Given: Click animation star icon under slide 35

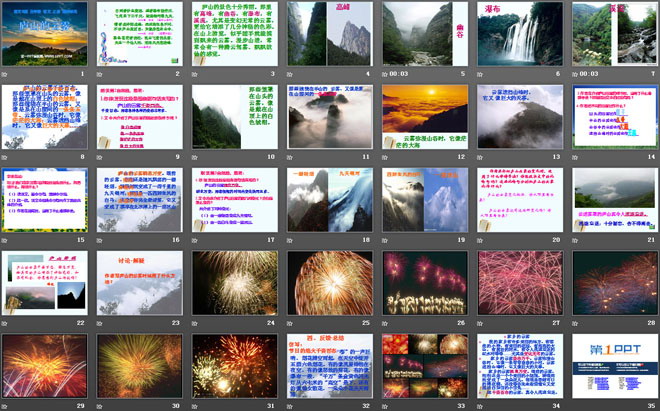Looking at the screenshot, I should point(575,406).
